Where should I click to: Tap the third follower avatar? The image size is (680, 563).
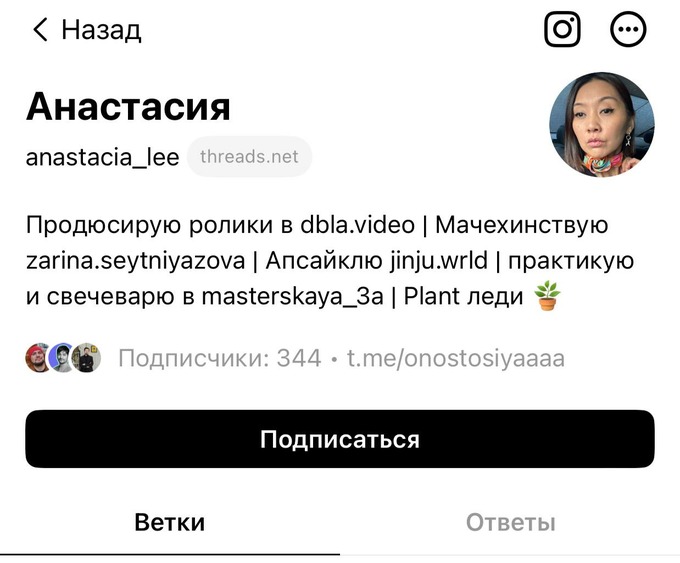[x=86, y=358]
